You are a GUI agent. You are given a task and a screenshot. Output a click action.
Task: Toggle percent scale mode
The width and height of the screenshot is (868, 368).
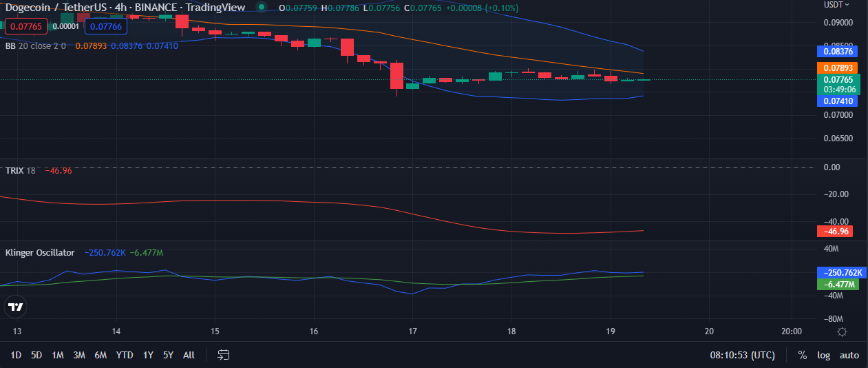click(x=803, y=355)
